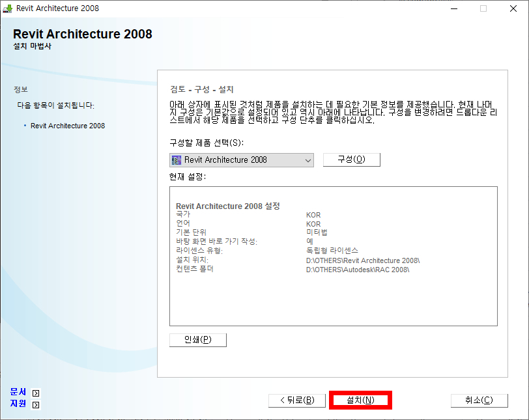Click the KOR value next to 국가
The image size is (529, 420).
point(313,215)
